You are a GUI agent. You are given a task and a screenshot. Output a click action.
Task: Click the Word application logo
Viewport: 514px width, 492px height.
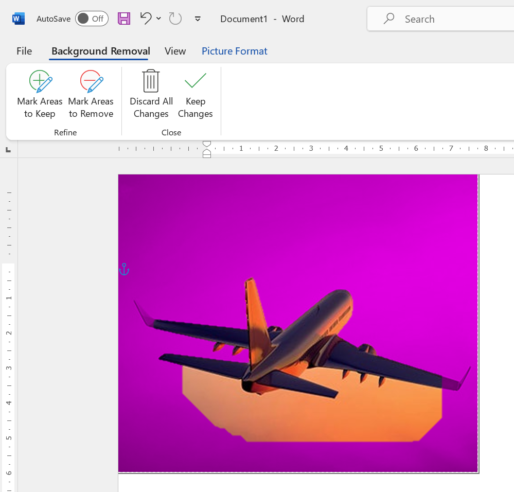tap(18, 19)
